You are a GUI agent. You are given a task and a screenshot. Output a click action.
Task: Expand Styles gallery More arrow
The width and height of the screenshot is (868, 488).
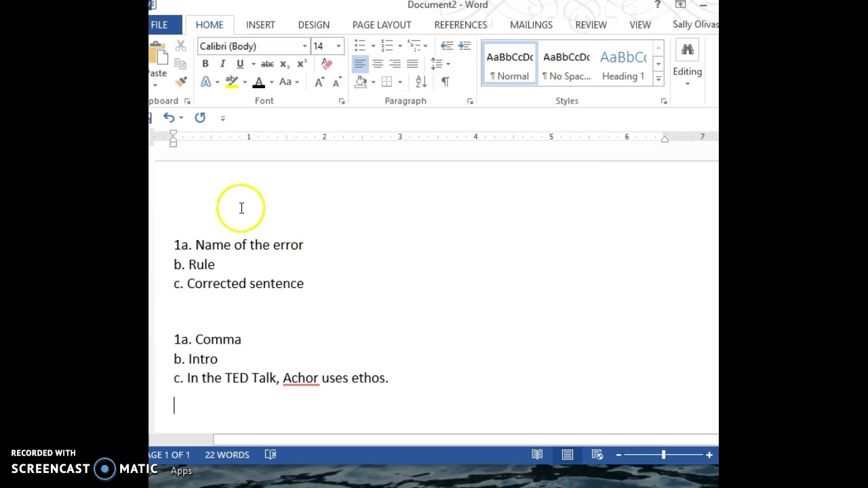[x=658, y=79]
